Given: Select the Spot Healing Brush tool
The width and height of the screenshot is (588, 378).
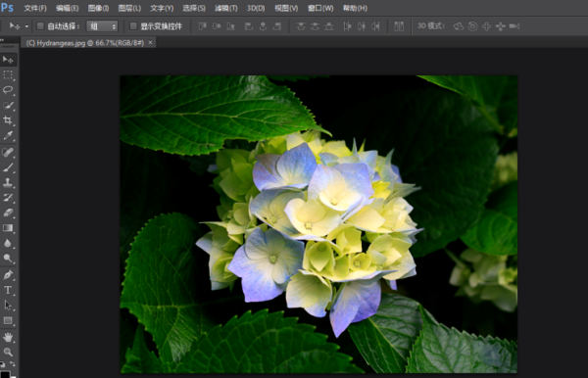Looking at the screenshot, I should coord(8,152).
